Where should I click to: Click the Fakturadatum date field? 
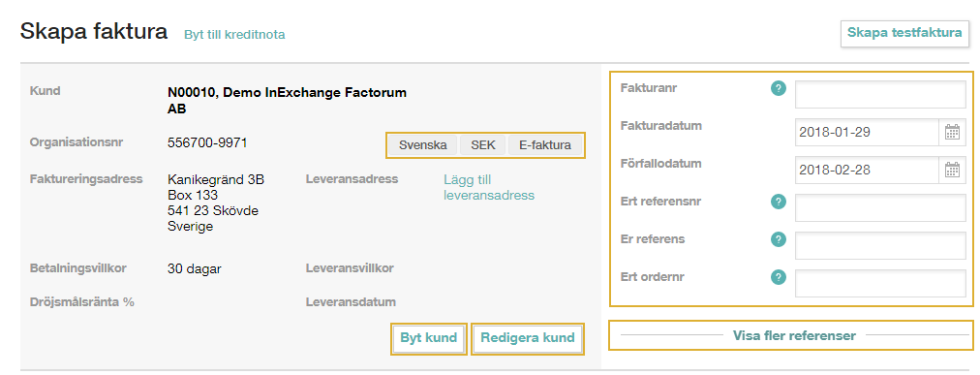[x=868, y=133]
